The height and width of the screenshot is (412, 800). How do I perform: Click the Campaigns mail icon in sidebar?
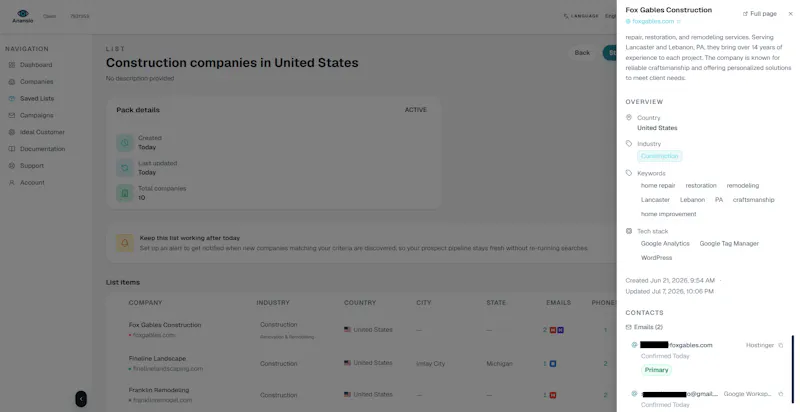pyautogui.click(x=12, y=115)
